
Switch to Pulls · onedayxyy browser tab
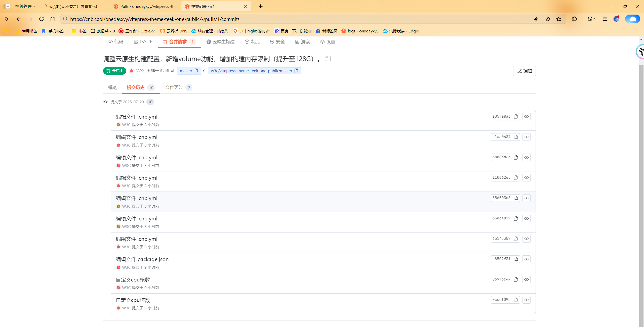tap(145, 6)
